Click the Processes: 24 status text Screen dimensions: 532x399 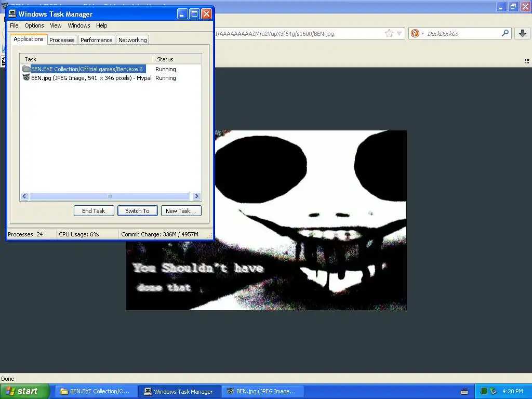pos(25,234)
